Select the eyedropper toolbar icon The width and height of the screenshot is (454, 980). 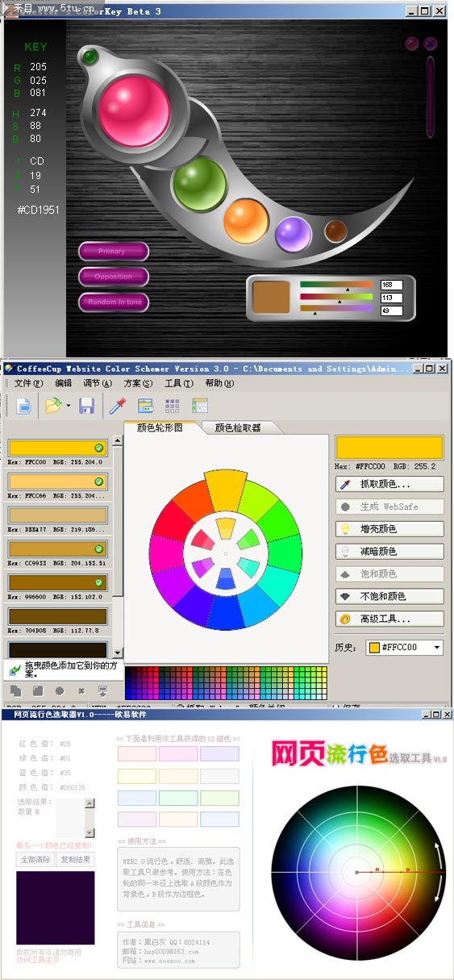pyautogui.click(x=118, y=407)
